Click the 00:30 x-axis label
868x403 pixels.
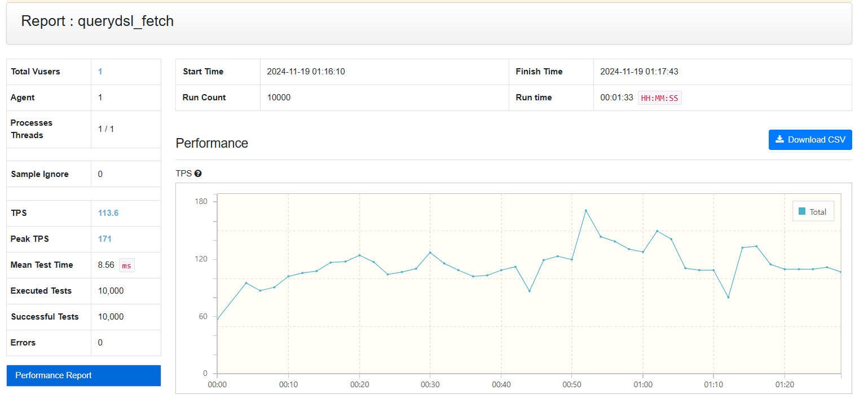point(430,384)
